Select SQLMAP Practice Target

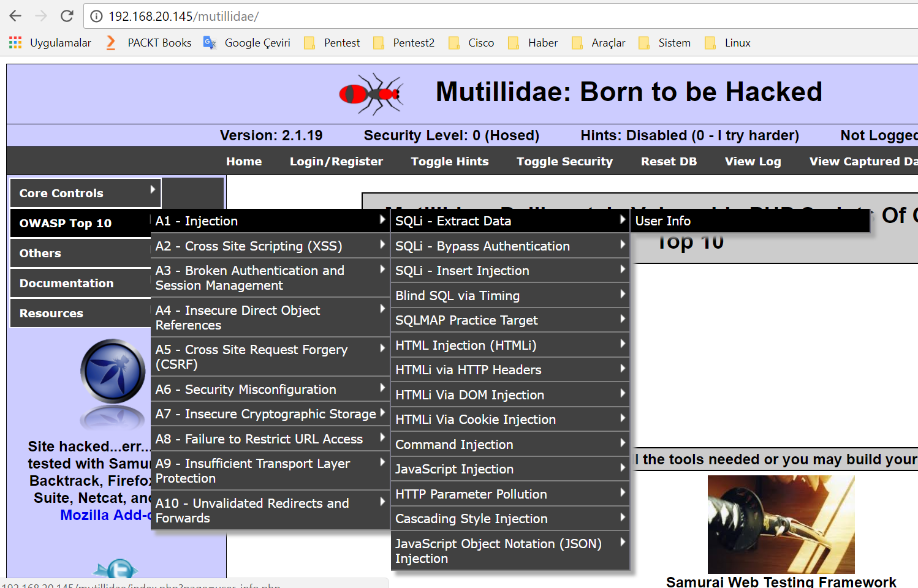[x=510, y=320]
